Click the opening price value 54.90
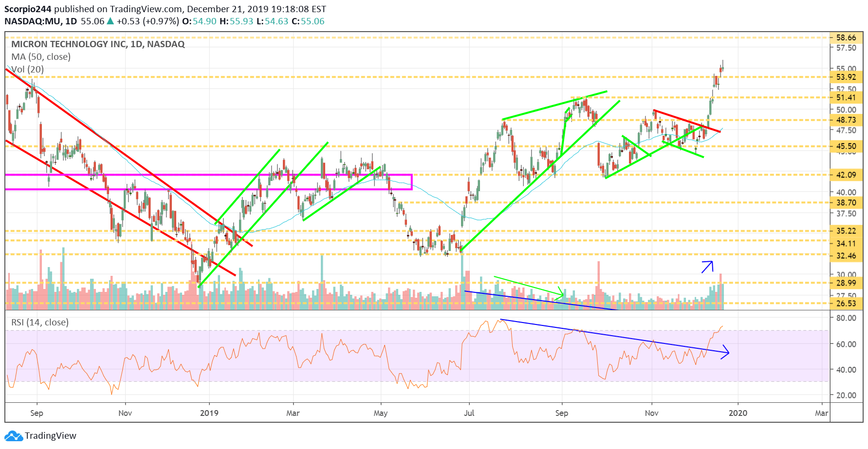The image size is (868, 449). click(204, 21)
